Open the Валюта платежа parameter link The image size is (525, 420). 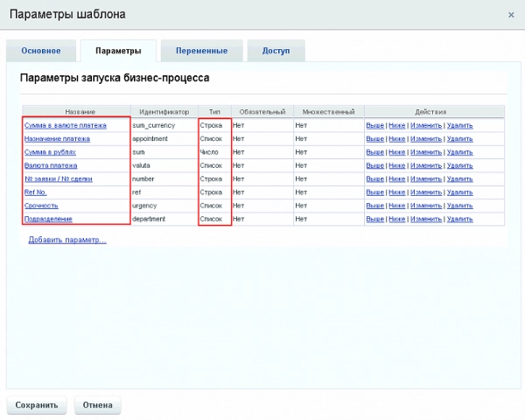52,165
